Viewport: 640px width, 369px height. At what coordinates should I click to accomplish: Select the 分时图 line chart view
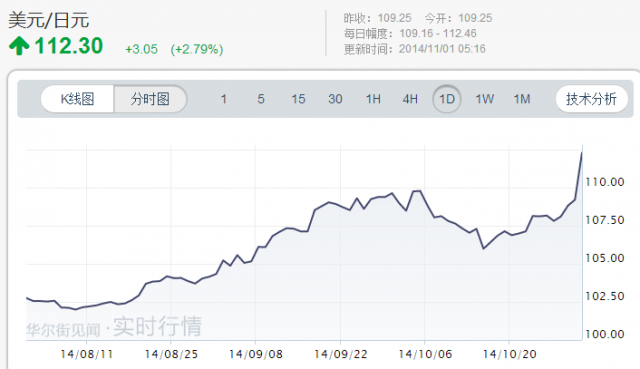pyautogui.click(x=150, y=99)
